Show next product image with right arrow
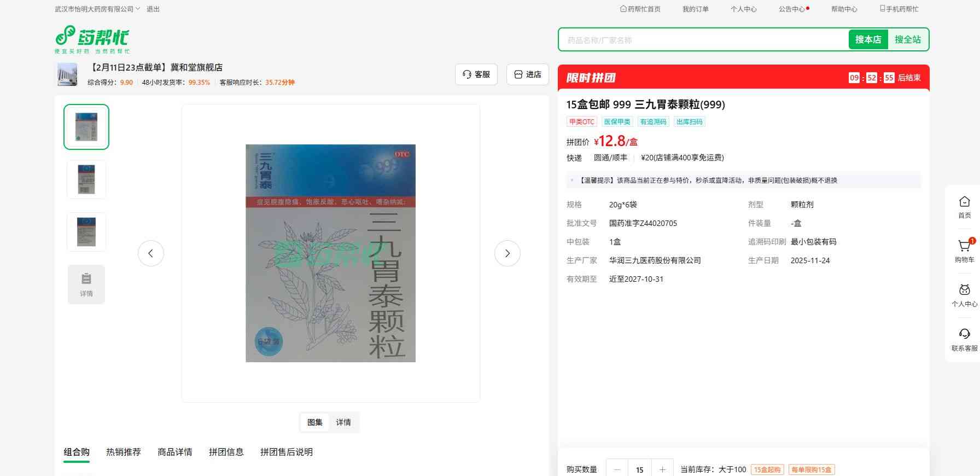 pyautogui.click(x=507, y=253)
